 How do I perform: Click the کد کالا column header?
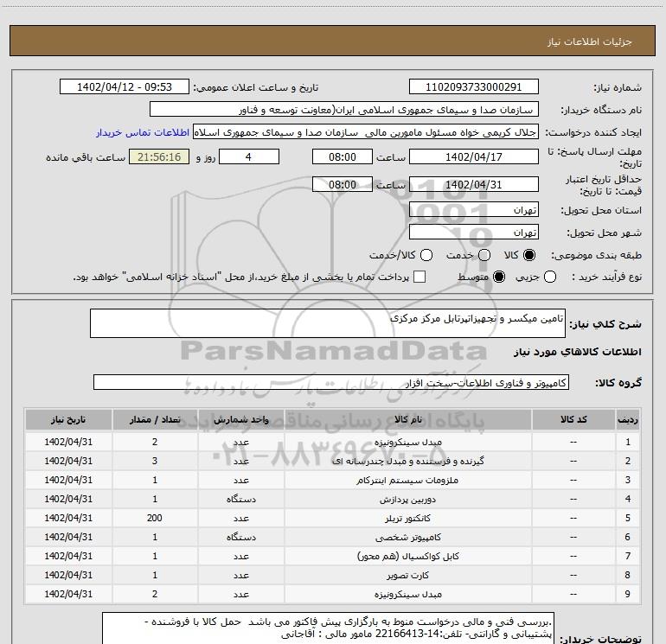(x=573, y=420)
